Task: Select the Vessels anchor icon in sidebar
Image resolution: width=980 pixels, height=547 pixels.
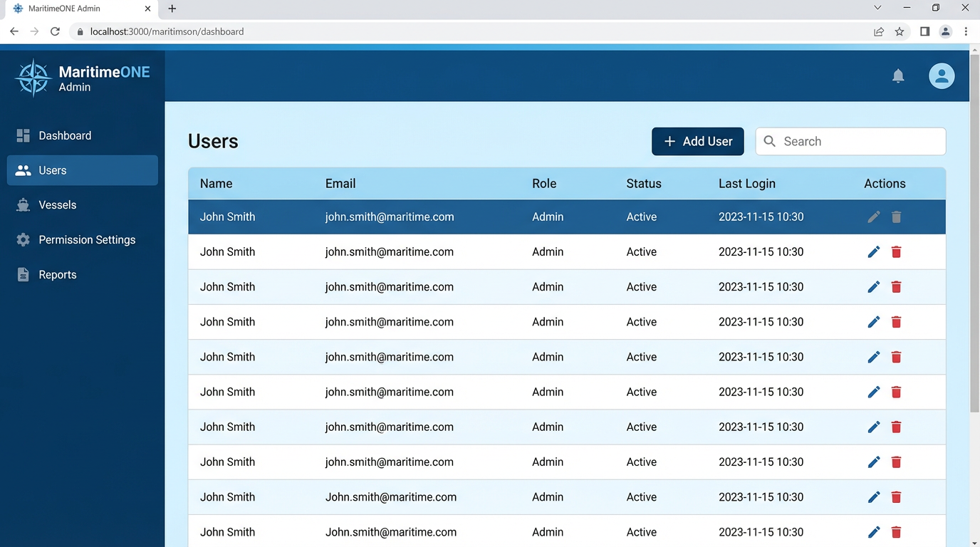Action: [x=24, y=204]
